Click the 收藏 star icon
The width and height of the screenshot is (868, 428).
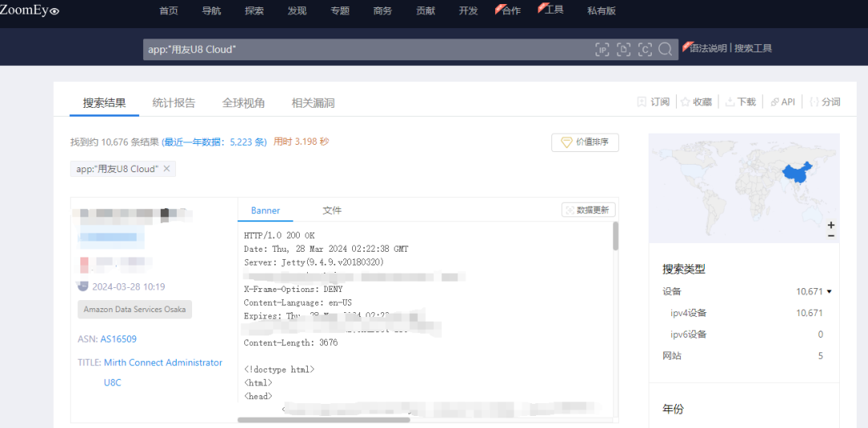coord(685,102)
